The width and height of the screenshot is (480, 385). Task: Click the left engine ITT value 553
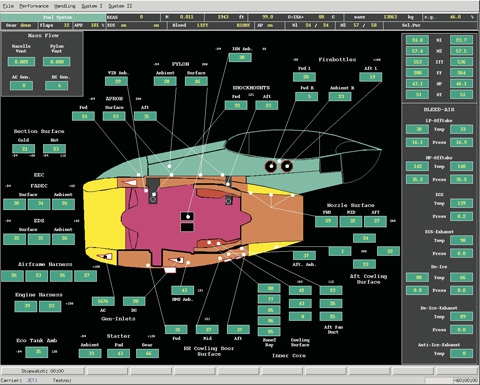click(x=417, y=62)
